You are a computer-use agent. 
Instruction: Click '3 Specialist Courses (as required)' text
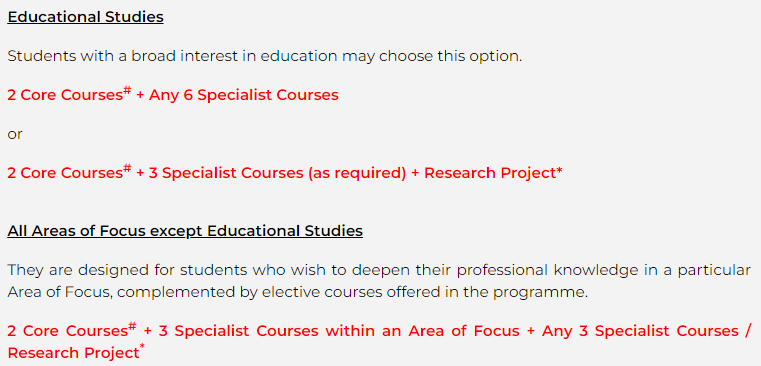pyautogui.click(x=277, y=173)
